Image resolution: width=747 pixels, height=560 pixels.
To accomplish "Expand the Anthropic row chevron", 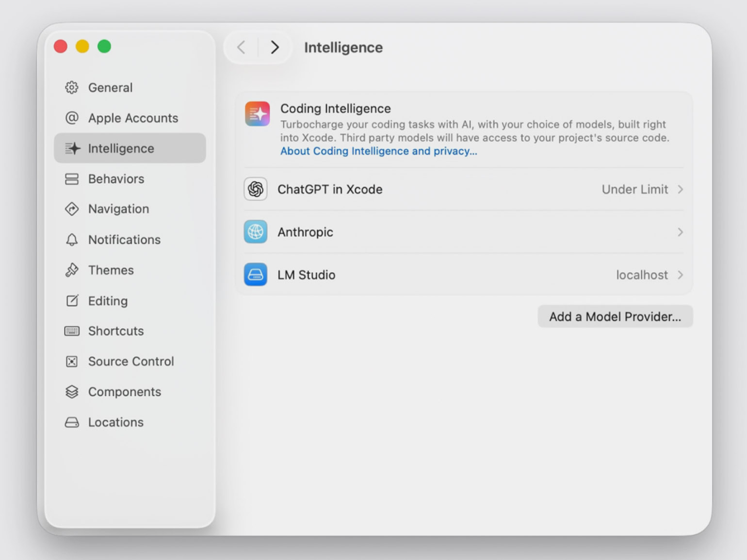I will pyautogui.click(x=680, y=232).
